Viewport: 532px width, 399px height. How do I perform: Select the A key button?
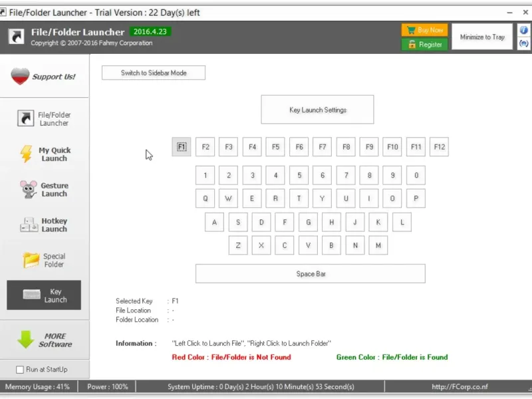(x=214, y=222)
